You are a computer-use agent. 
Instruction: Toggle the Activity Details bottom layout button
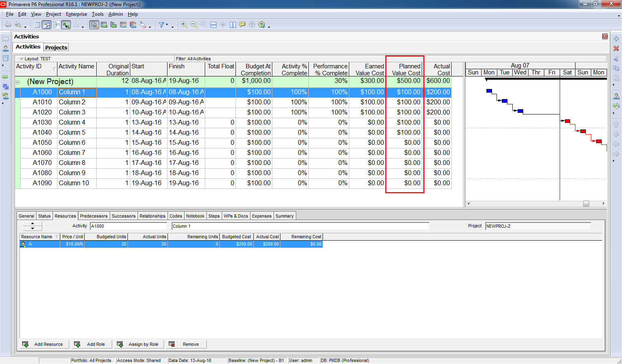(x=94, y=25)
